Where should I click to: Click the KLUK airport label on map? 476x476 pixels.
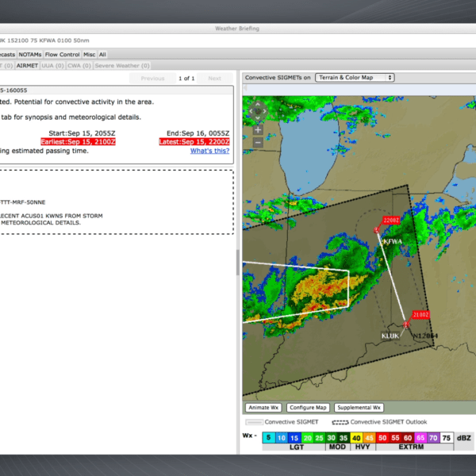pyautogui.click(x=390, y=336)
